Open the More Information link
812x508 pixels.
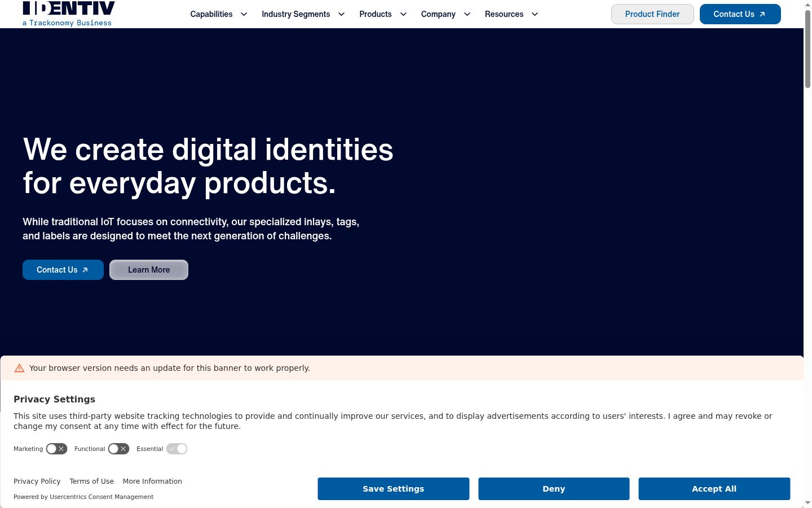click(152, 481)
